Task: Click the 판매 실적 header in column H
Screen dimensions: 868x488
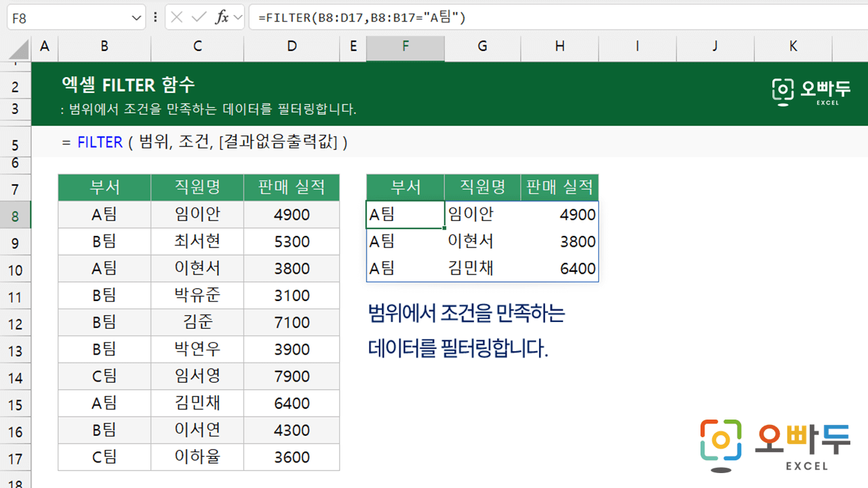Action: point(559,187)
